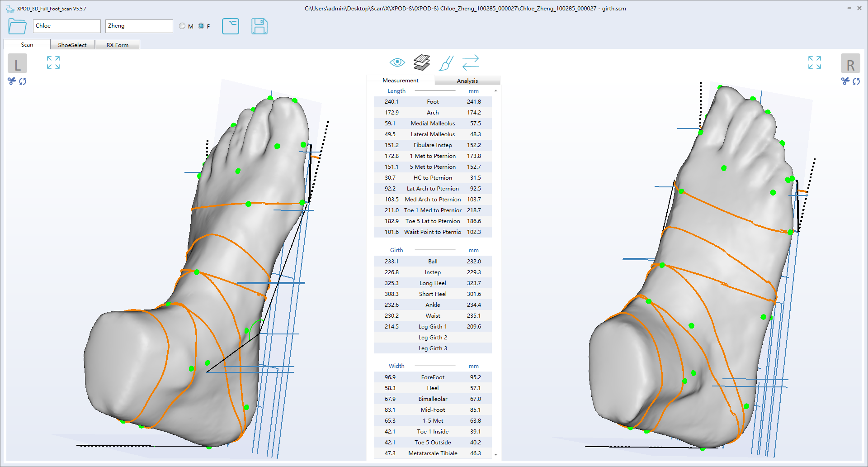Click the save floppy disk icon
The width and height of the screenshot is (868, 467).
coord(259,26)
